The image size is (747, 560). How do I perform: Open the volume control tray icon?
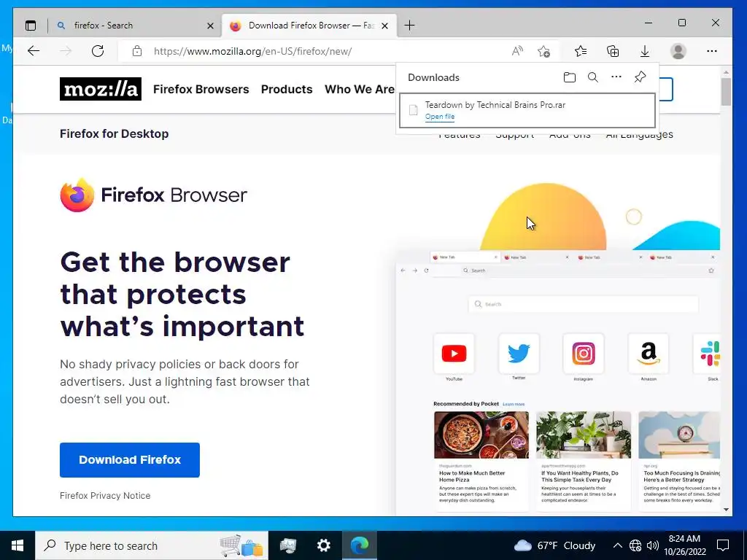[653, 545]
